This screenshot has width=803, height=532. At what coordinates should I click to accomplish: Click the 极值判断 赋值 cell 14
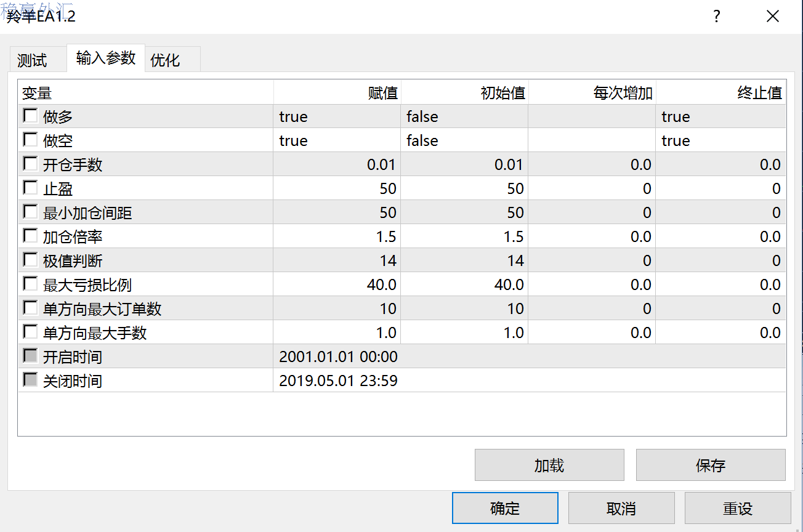tap(337, 260)
